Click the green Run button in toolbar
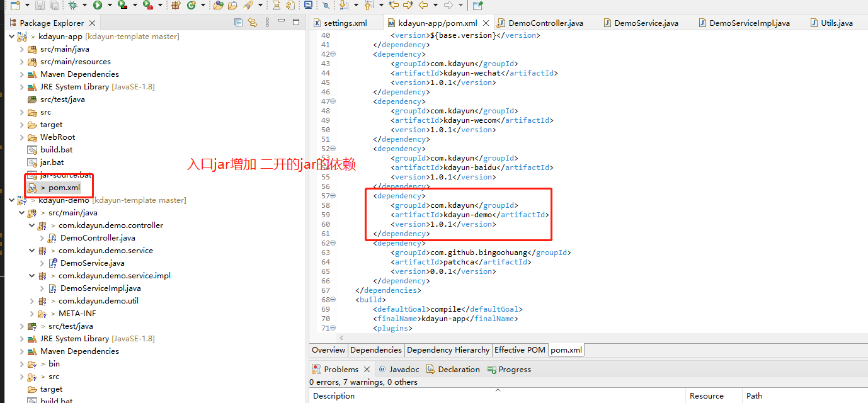 (x=98, y=6)
